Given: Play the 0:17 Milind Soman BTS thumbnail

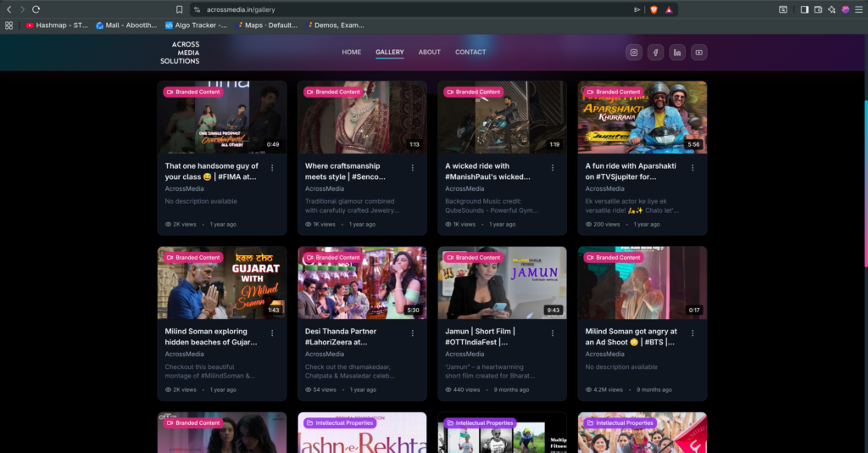Looking at the screenshot, I should click(643, 283).
